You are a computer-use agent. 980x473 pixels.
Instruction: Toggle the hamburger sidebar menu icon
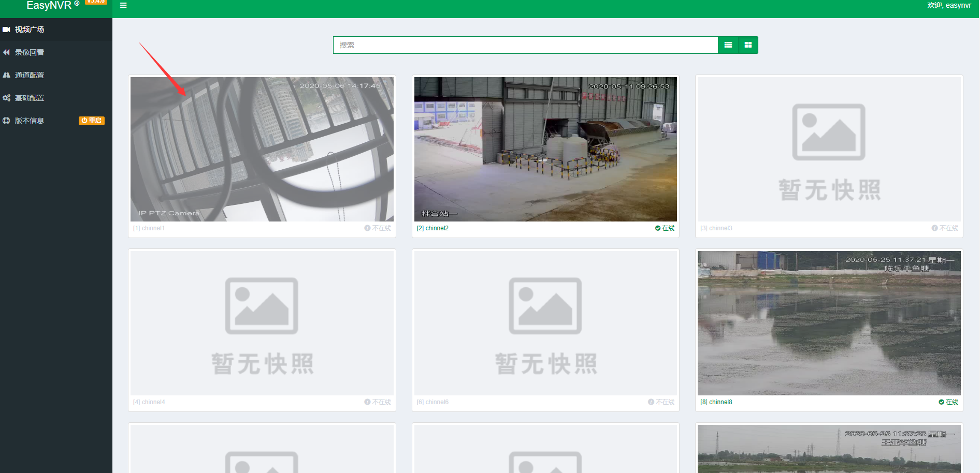pyautogui.click(x=123, y=5)
